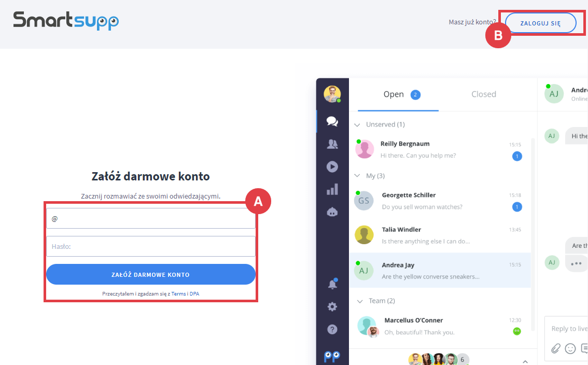The image size is (588, 365).
Task: Open the Terms link
Action: click(178, 294)
